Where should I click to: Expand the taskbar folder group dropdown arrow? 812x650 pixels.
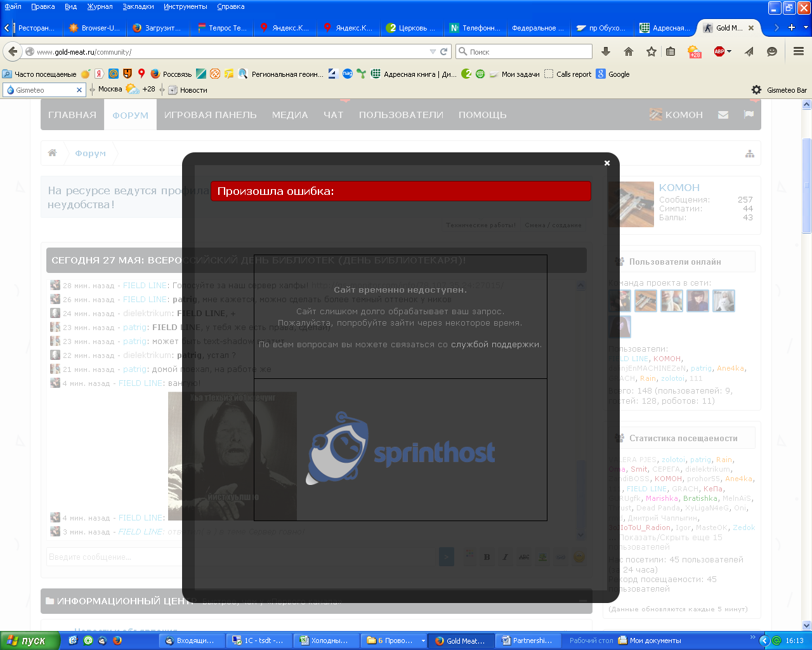423,641
